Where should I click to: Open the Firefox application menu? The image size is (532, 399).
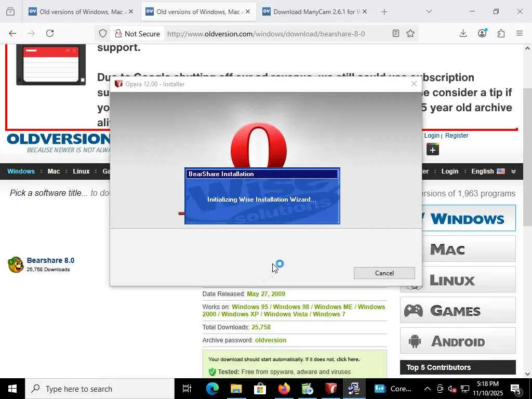point(520,33)
